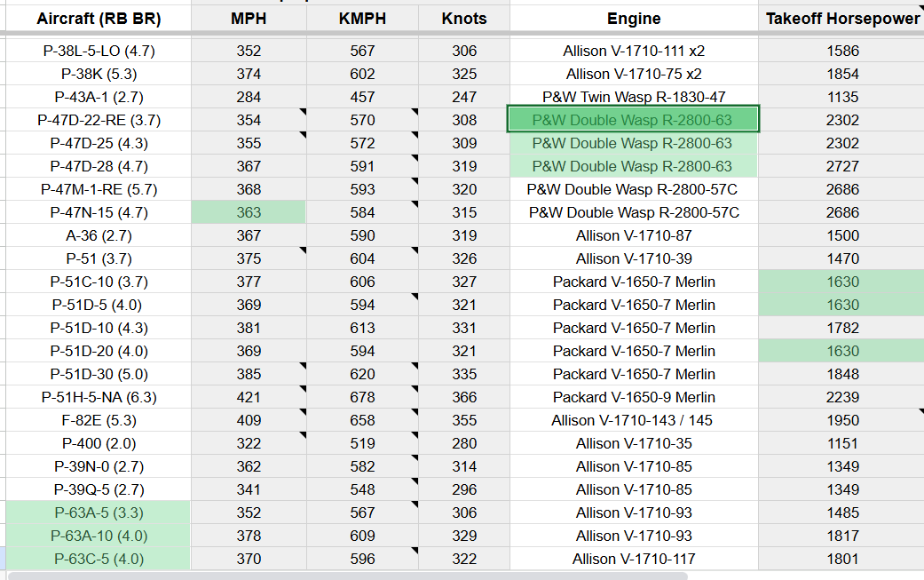Select the P-51H-5-NA (6.3) aircraft cell
Image resolution: width=924 pixels, height=580 pixels.
tap(98, 397)
